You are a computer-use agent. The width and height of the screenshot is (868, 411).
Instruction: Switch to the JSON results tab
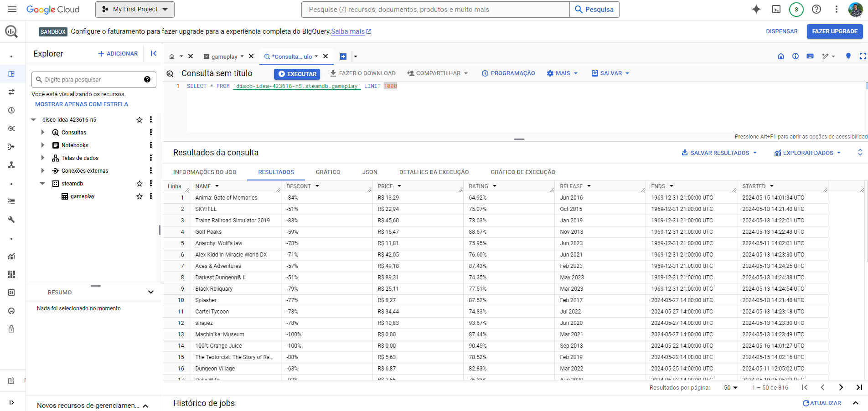(x=370, y=172)
